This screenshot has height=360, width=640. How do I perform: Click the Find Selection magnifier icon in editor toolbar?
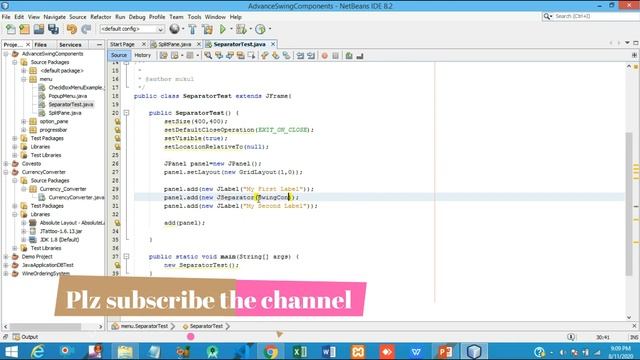point(208,56)
